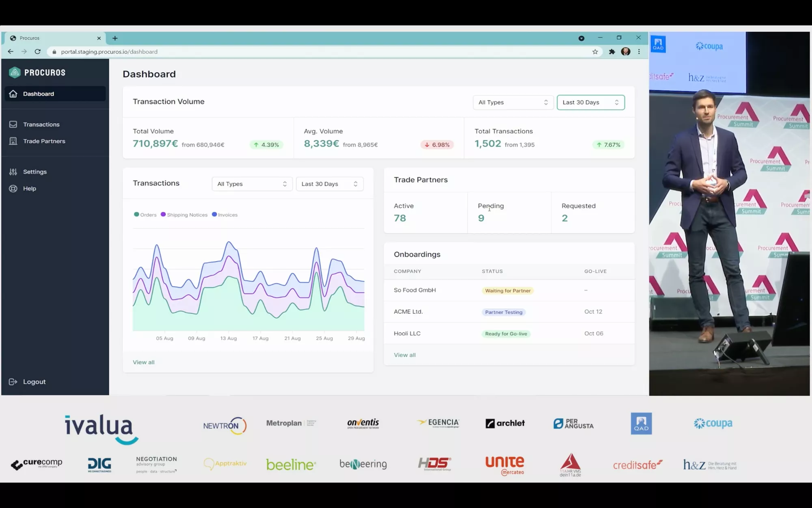The height and width of the screenshot is (508, 812).
Task: Click the address bar URL
Action: click(x=109, y=52)
